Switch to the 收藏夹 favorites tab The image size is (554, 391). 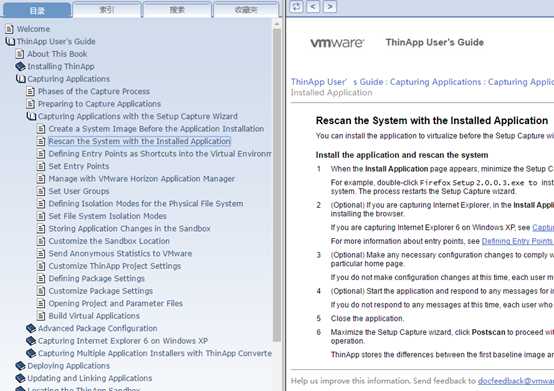(246, 10)
